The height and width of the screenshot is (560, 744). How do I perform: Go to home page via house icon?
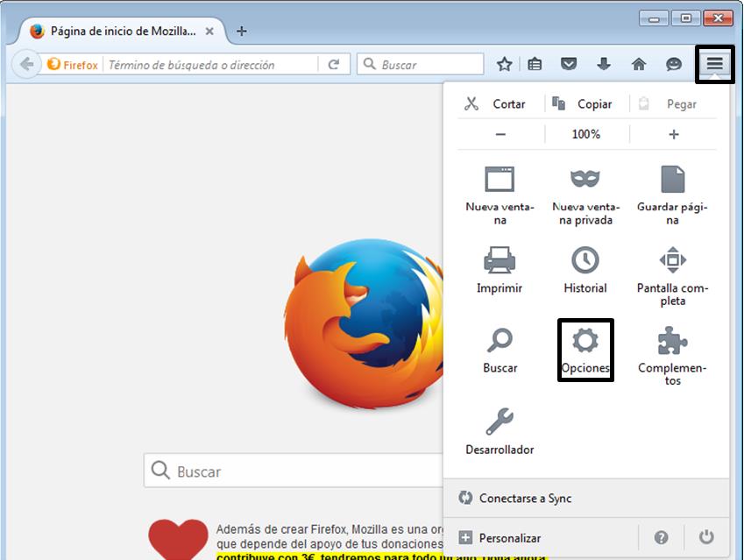[x=639, y=64]
